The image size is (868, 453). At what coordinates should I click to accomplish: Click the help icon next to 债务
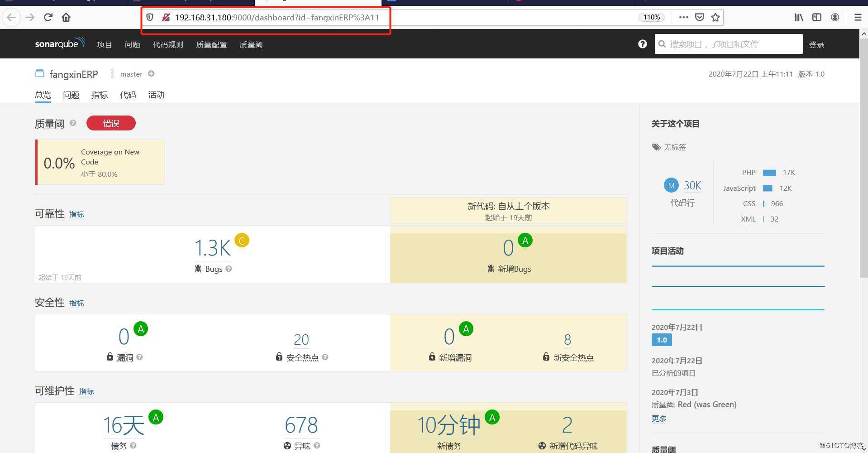133,445
